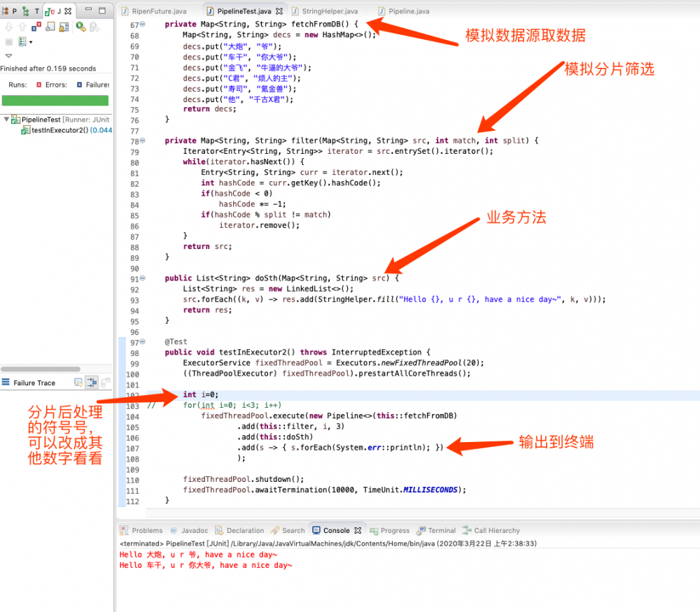Collapse fetchFromDB method at line 67
700x612 pixels.
point(143,24)
